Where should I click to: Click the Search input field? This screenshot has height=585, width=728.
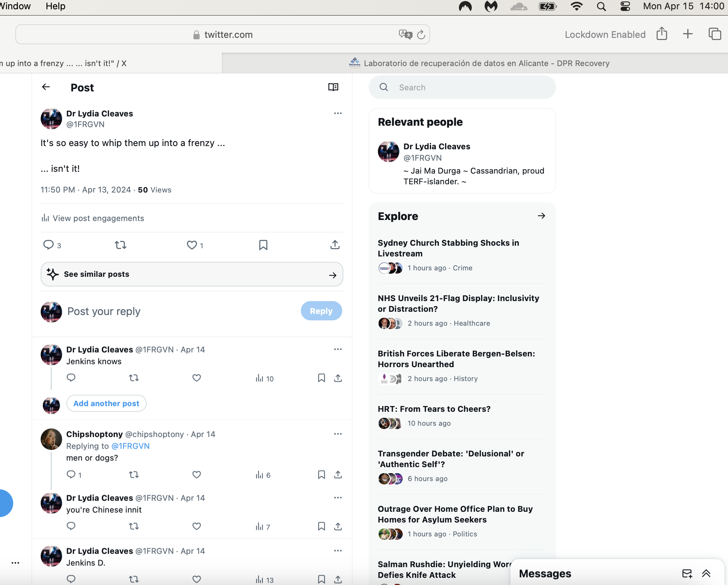click(462, 87)
